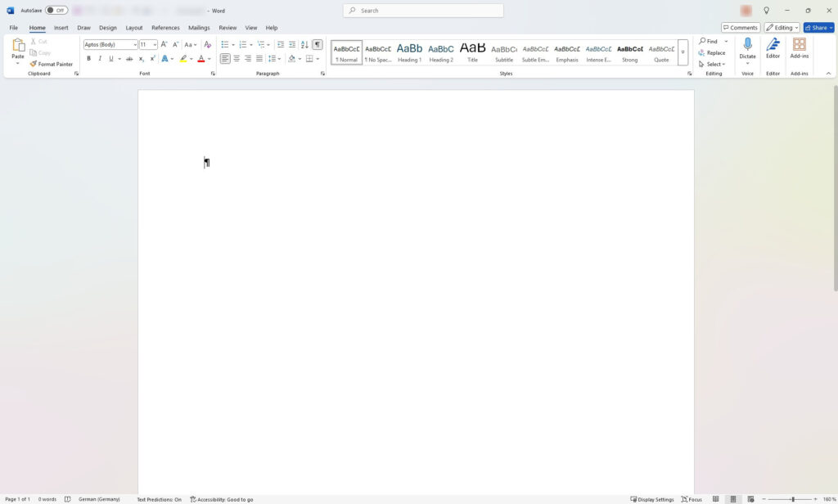Apply strikethrough formatting

tap(129, 59)
